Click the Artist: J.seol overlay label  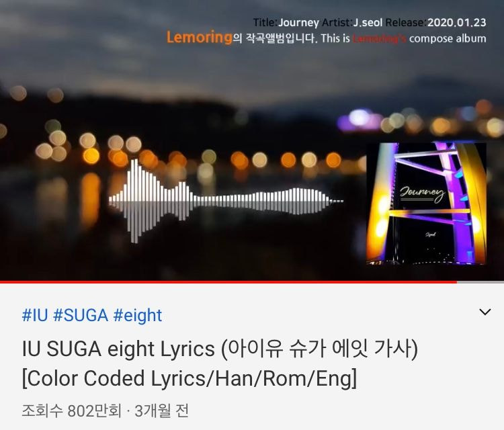pos(352,22)
